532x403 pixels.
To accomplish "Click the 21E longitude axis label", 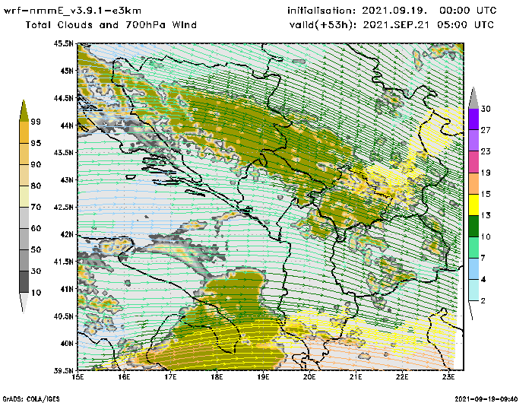I will pyautogui.click(x=356, y=377).
